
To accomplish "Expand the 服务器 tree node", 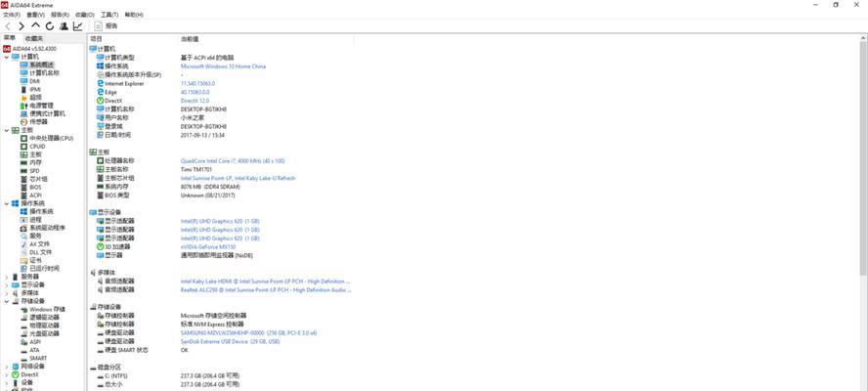I will 6,277.
